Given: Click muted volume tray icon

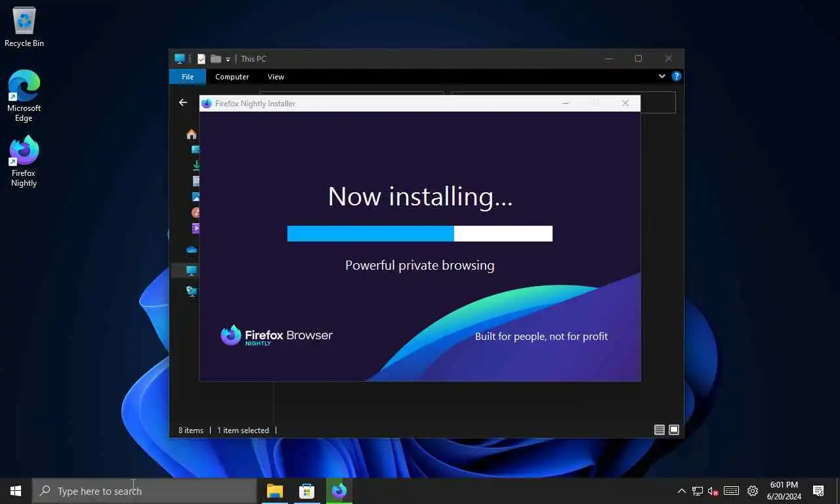Looking at the screenshot, I should [713, 491].
